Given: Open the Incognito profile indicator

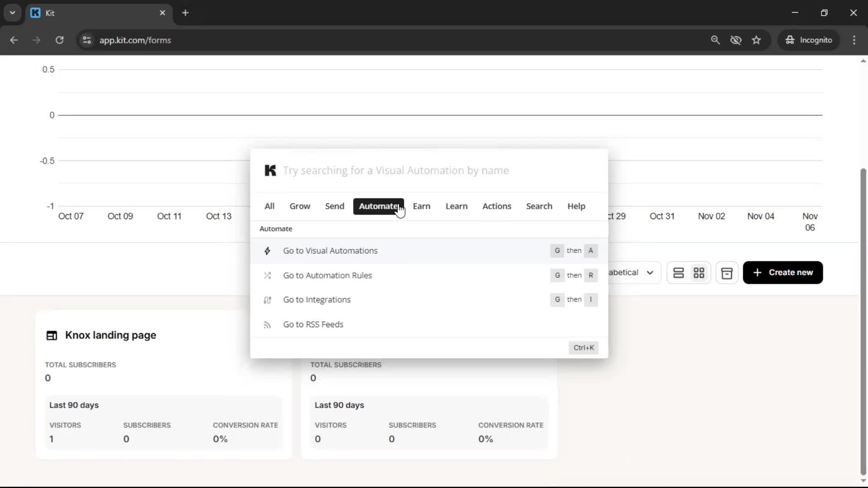Looking at the screenshot, I should (x=809, y=40).
